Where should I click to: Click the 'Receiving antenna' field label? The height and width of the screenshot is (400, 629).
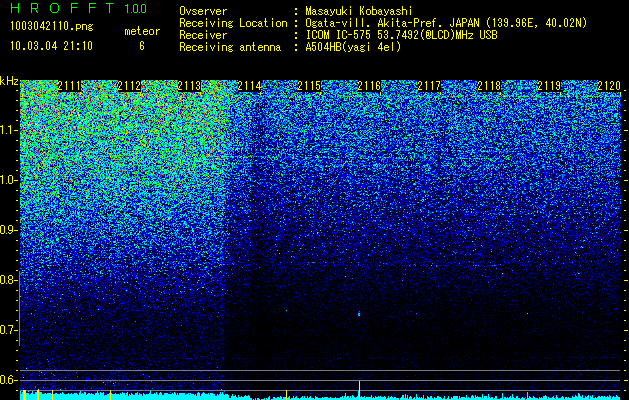coord(230,47)
